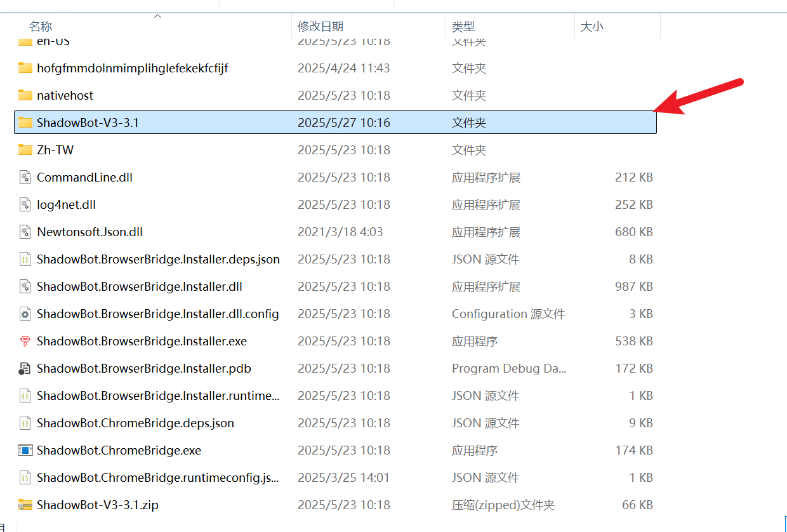Click the red ShadowBot.BrowserBridge.Installer.exe icon
The width and height of the screenshot is (787, 532).
click(25, 341)
